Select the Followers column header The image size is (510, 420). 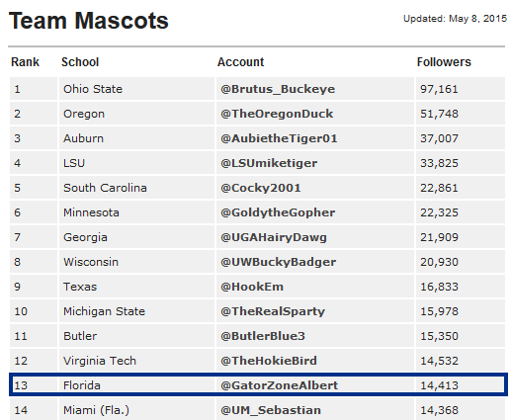click(444, 62)
